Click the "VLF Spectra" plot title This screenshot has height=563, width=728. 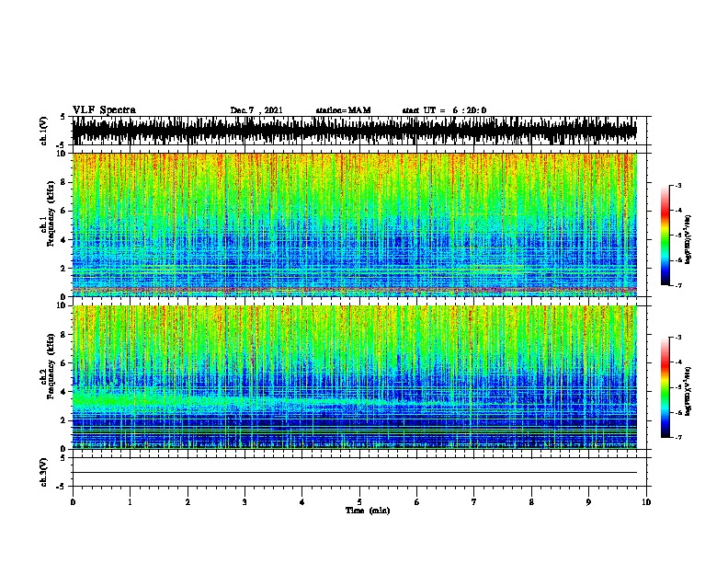(104, 110)
